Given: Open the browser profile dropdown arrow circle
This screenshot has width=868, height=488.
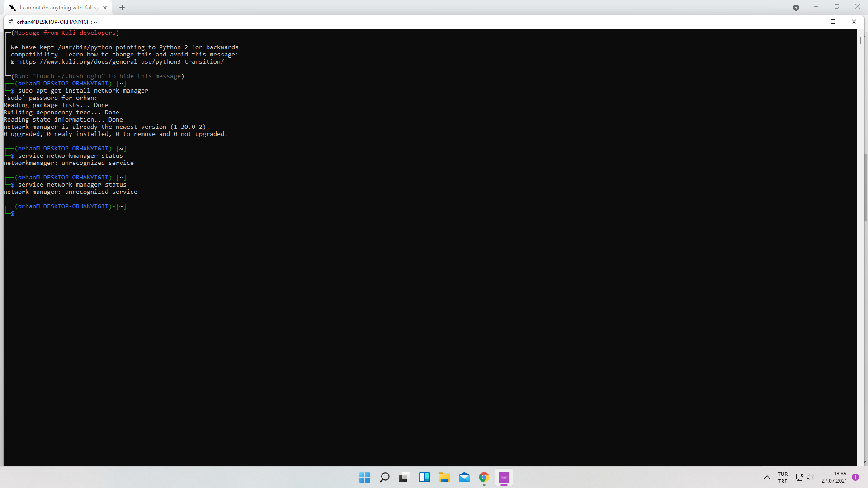Looking at the screenshot, I should tap(796, 8).
